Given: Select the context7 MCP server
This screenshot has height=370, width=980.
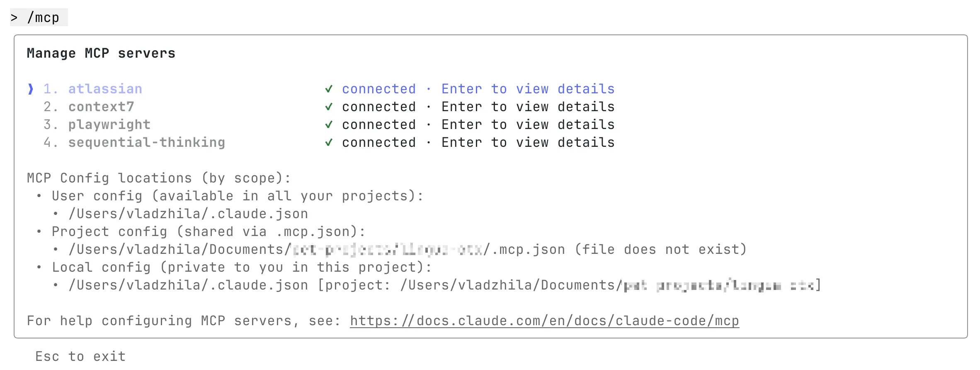Looking at the screenshot, I should point(101,107).
